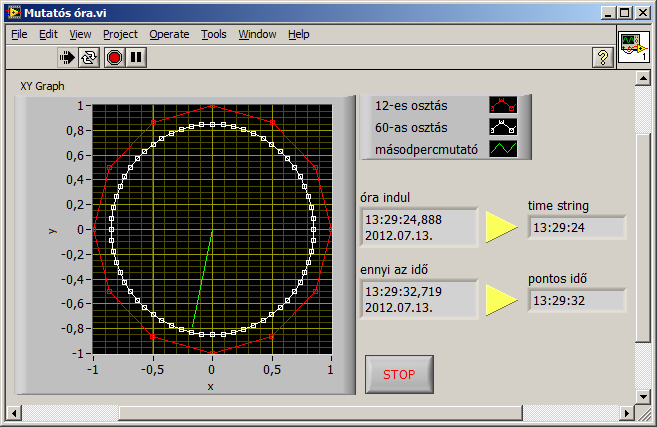The image size is (657, 427).
Task: Click the XY Graph label
Action: pos(42,86)
